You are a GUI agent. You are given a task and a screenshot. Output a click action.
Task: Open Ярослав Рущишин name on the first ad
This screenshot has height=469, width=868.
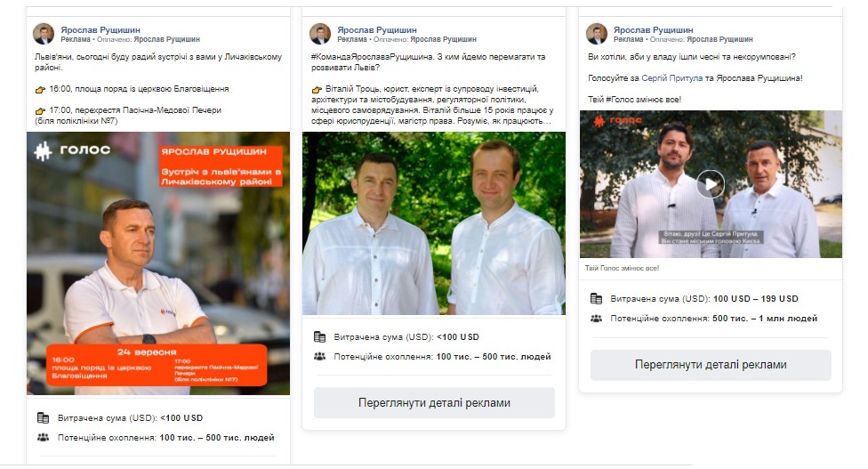click(100, 30)
